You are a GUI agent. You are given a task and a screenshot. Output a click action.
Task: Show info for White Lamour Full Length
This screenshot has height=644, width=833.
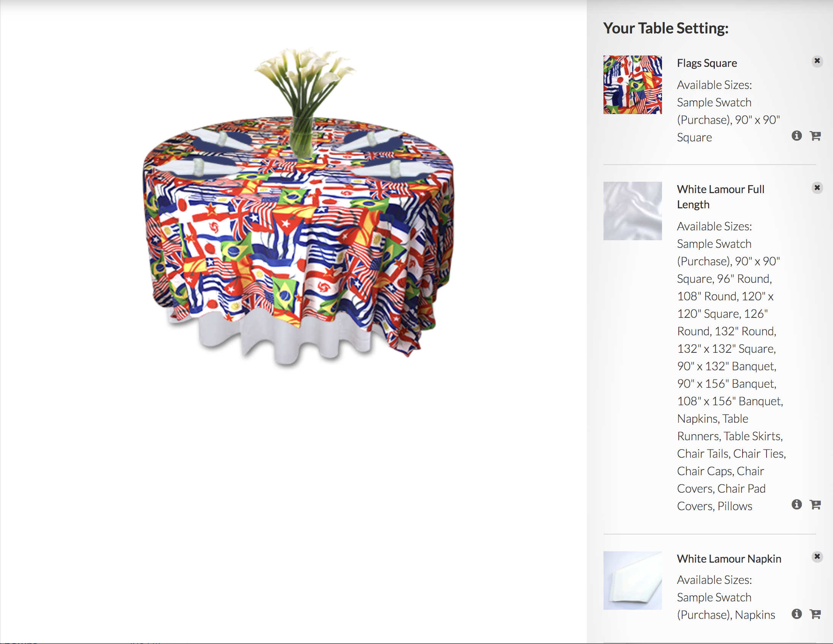tap(797, 504)
